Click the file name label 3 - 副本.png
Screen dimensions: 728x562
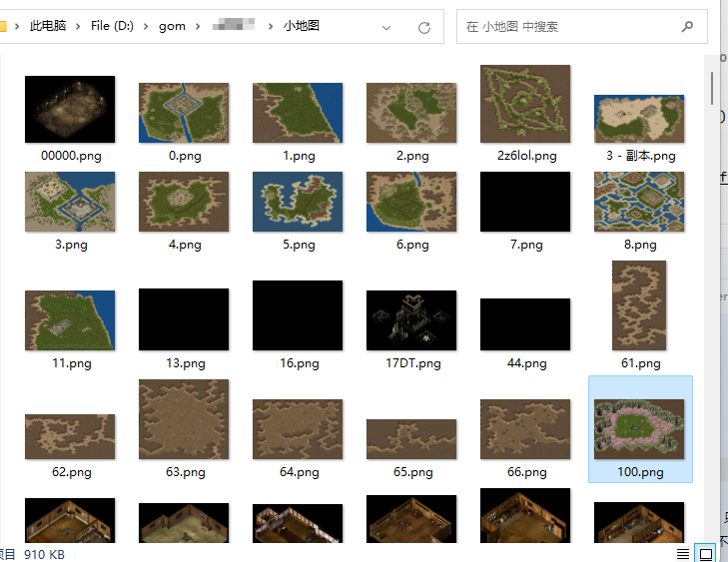click(640, 156)
